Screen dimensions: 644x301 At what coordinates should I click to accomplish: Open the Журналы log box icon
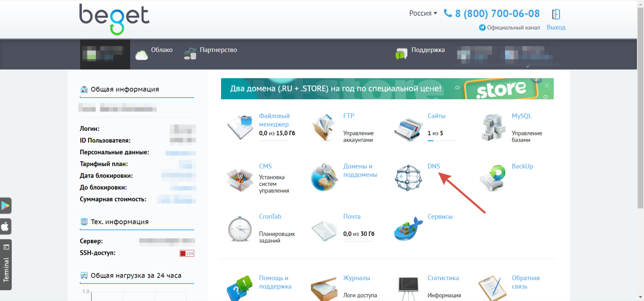pyautogui.click(x=324, y=289)
